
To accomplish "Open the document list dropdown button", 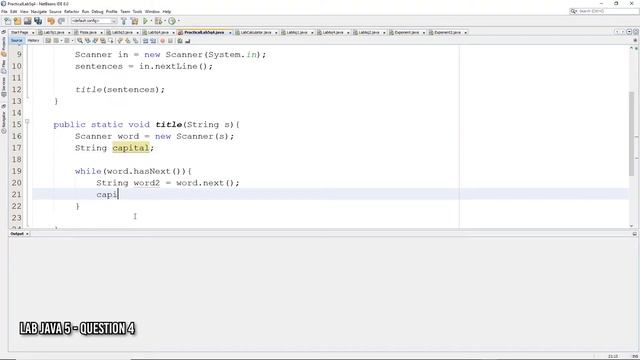I will click(629, 32).
